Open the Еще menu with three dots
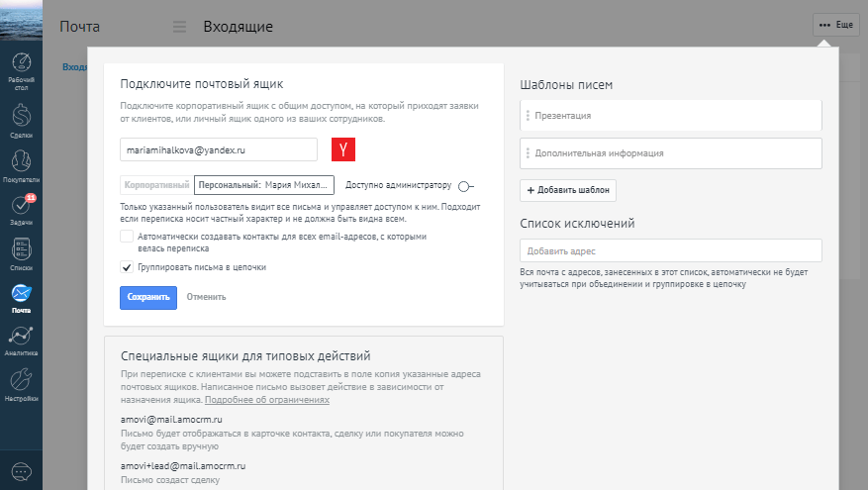 pos(835,24)
